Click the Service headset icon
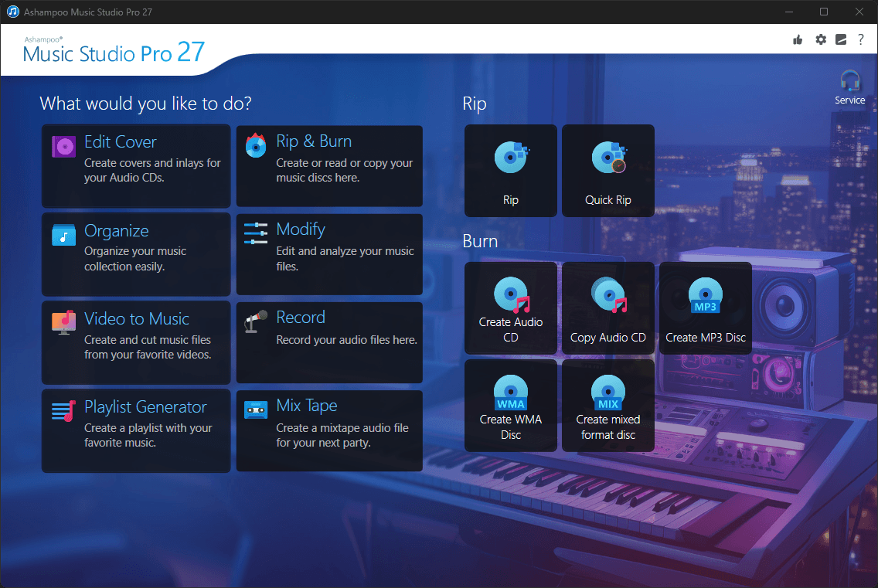This screenshot has width=878, height=588. (850, 82)
